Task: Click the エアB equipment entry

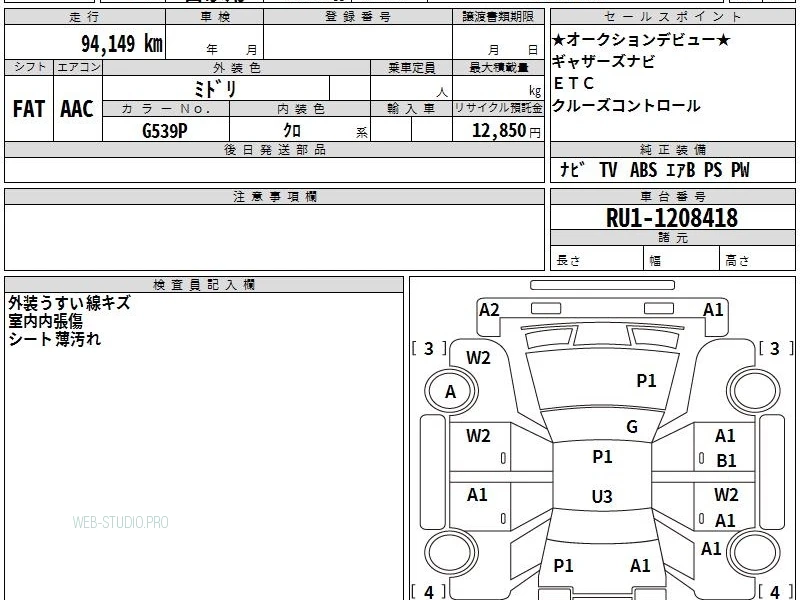Action: (681, 169)
